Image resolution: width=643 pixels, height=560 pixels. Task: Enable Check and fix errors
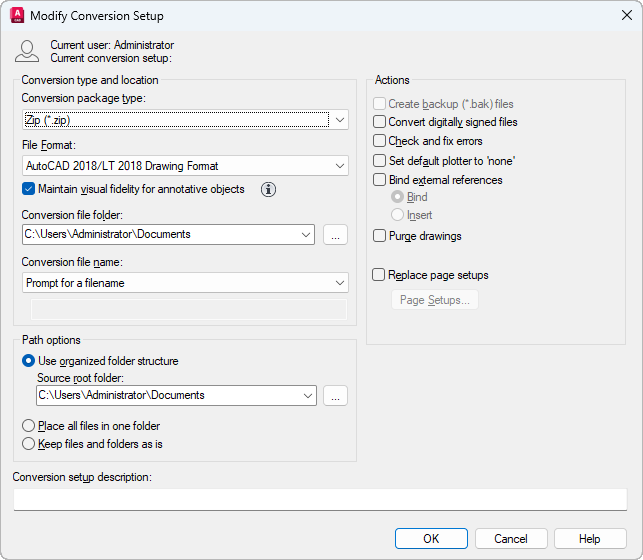[380, 142]
